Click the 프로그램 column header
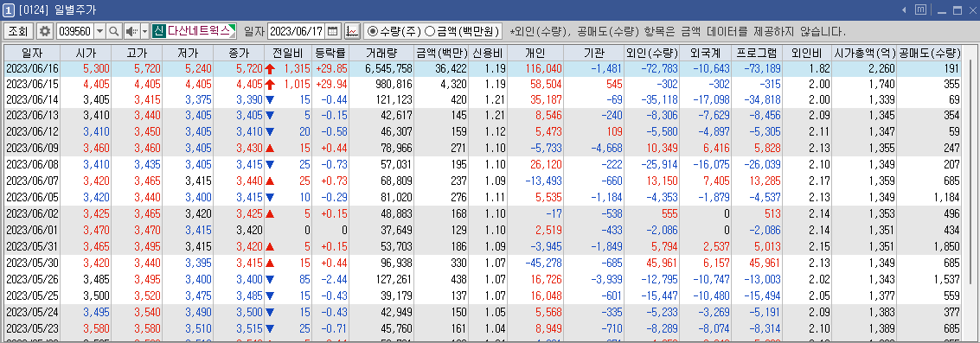 pos(756,53)
